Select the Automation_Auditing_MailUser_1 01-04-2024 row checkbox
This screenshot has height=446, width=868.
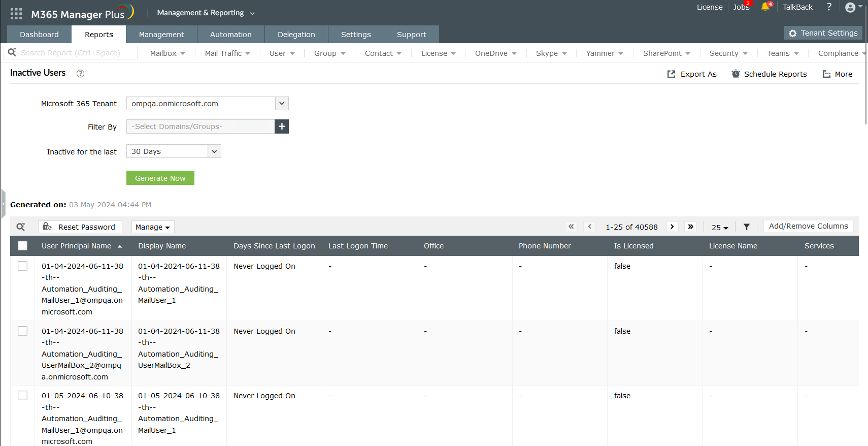22,266
